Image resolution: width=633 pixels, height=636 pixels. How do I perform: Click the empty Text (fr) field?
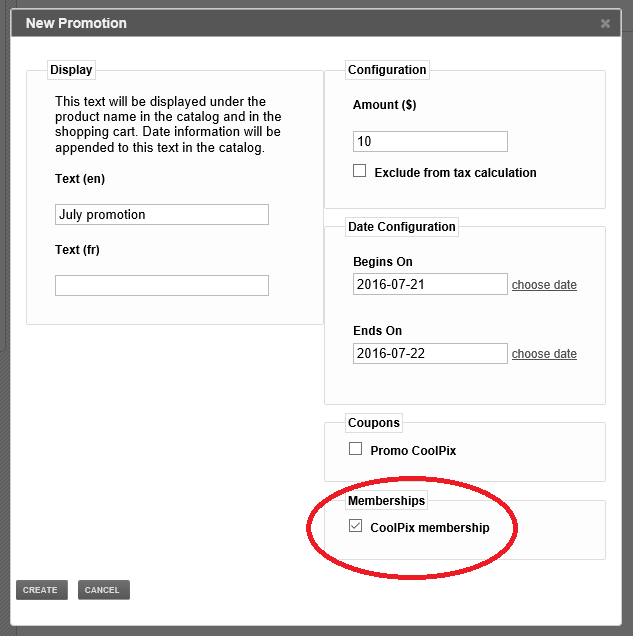click(162, 286)
